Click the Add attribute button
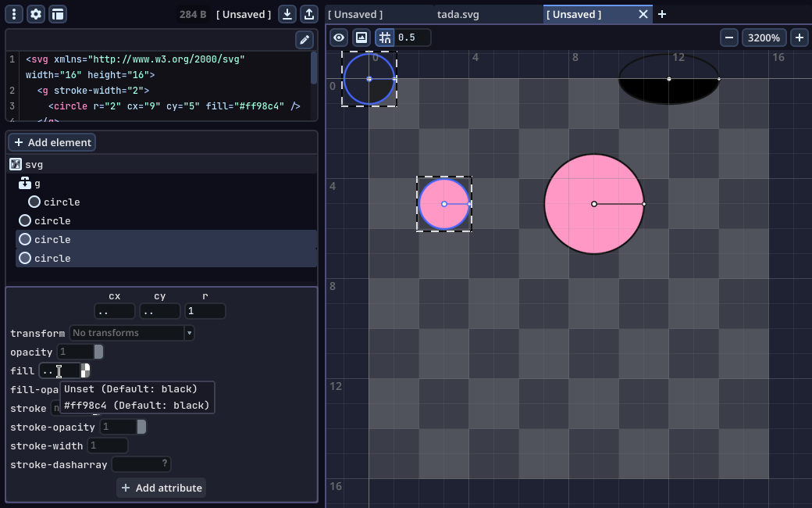Screen dimensions: 812x508 coord(161,488)
